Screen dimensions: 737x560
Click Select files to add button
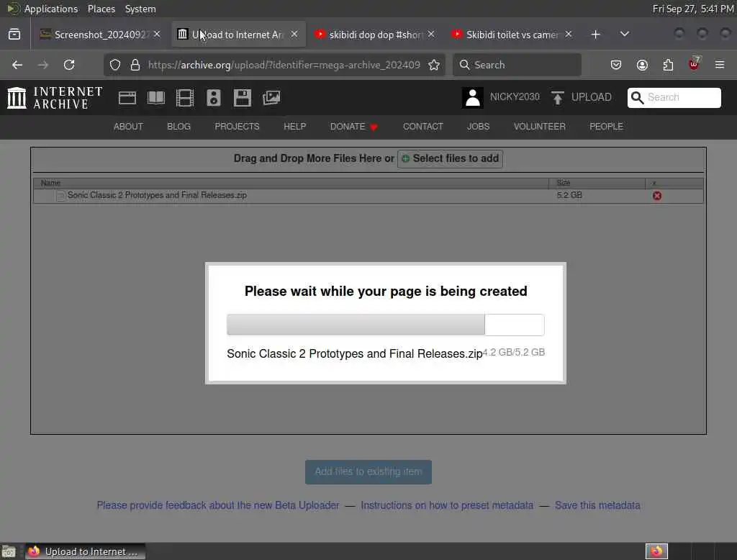pos(451,158)
